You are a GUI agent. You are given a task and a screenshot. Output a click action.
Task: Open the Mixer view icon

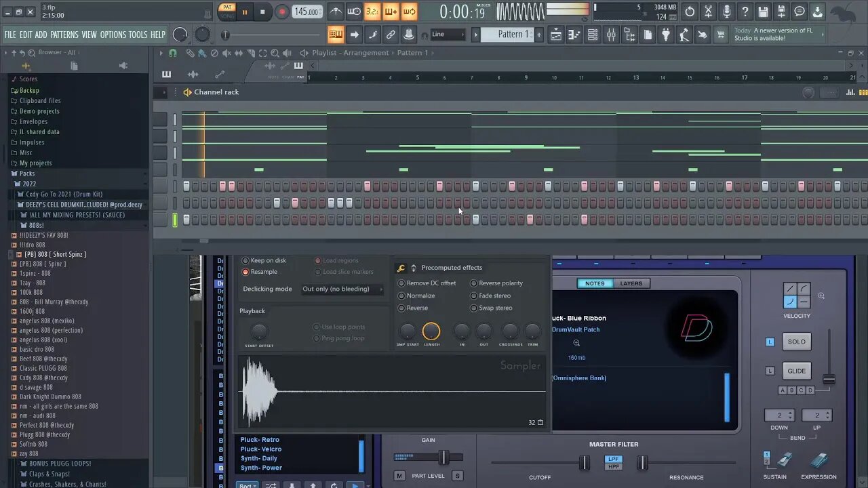click(610, 35)
